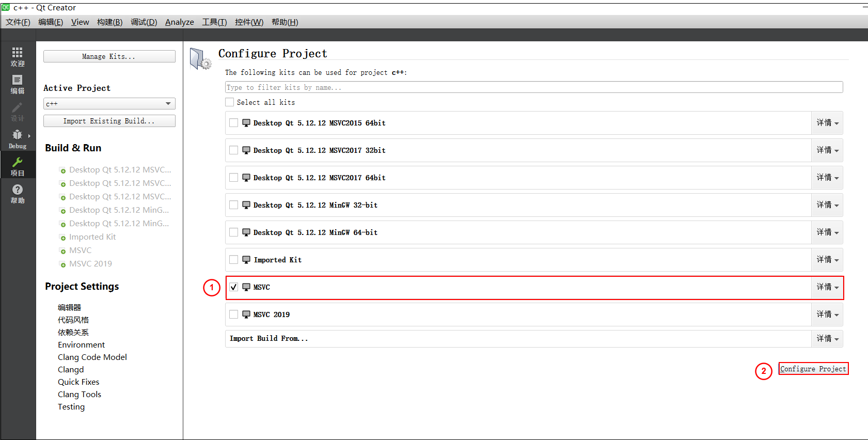The image size is (868, 440).
Task: Open Testing project settings
Action: (71, 406)
